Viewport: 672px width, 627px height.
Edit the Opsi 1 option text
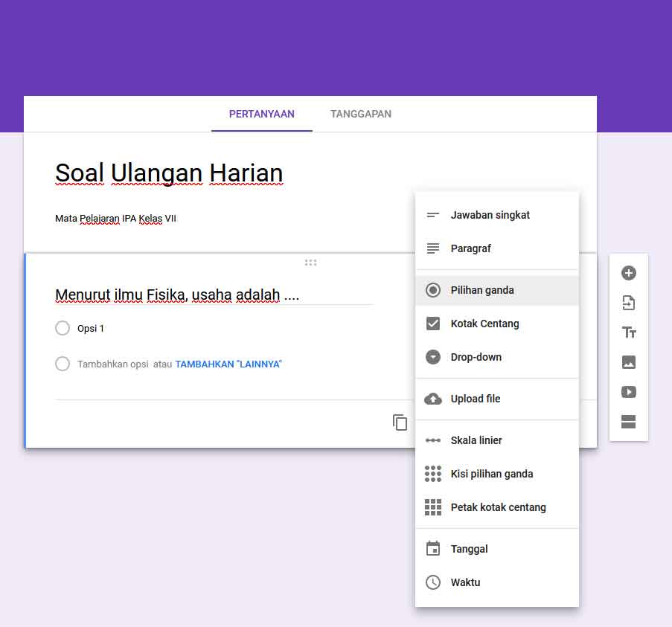tap(91, 329)
